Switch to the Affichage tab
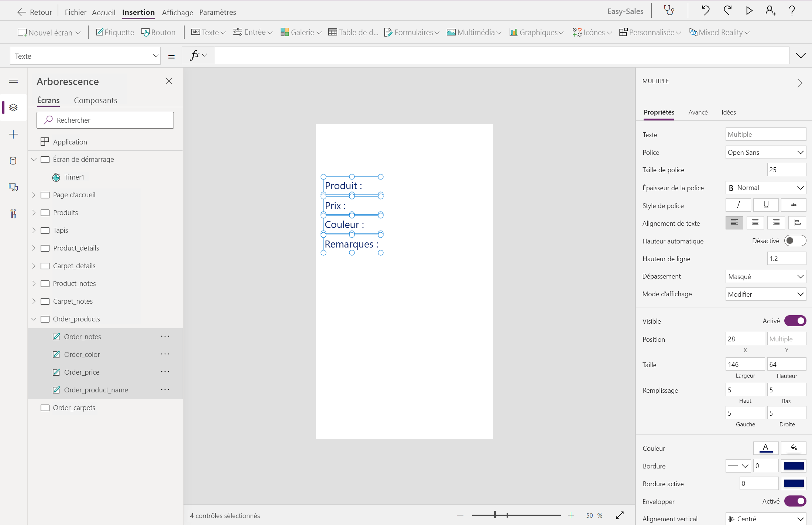 click(177, 12)
